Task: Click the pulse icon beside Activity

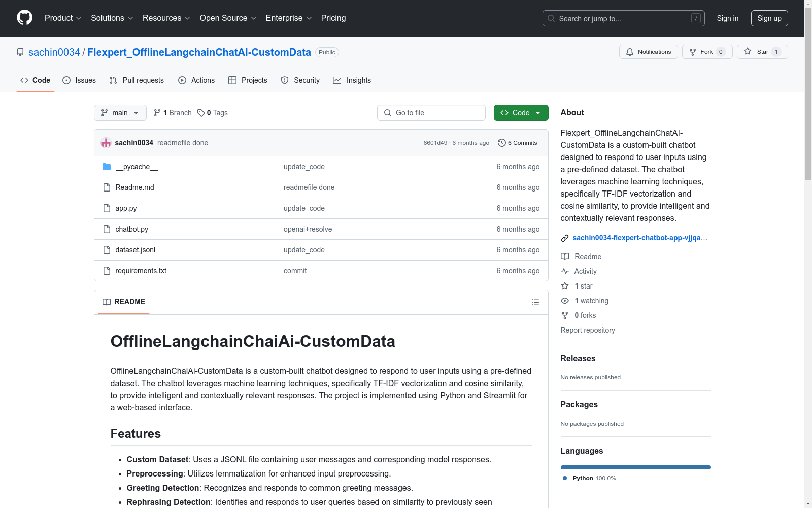Action: click(565, 271)
